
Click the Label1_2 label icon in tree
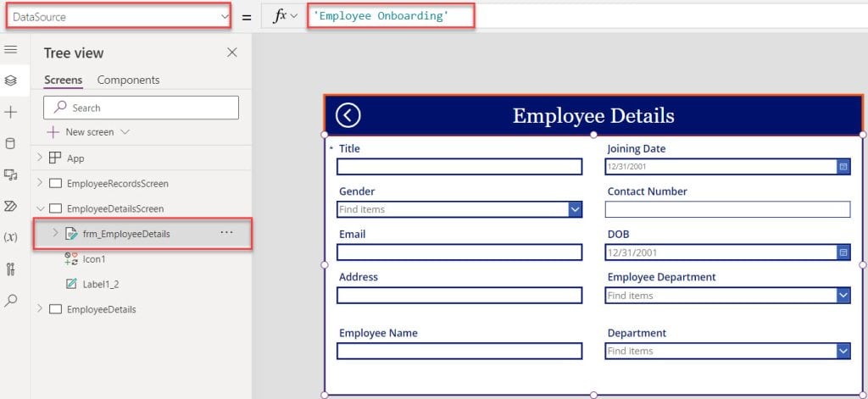[71, 285]
